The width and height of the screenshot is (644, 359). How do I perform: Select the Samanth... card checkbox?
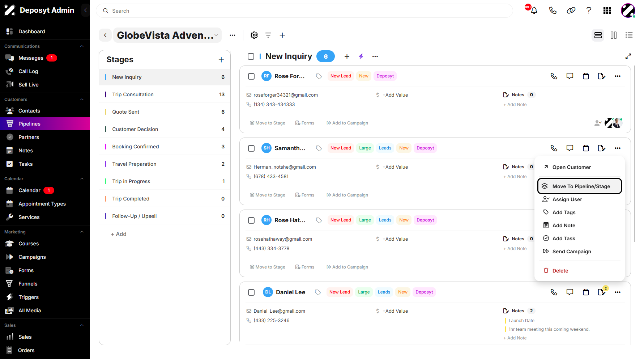pos(251,148)
